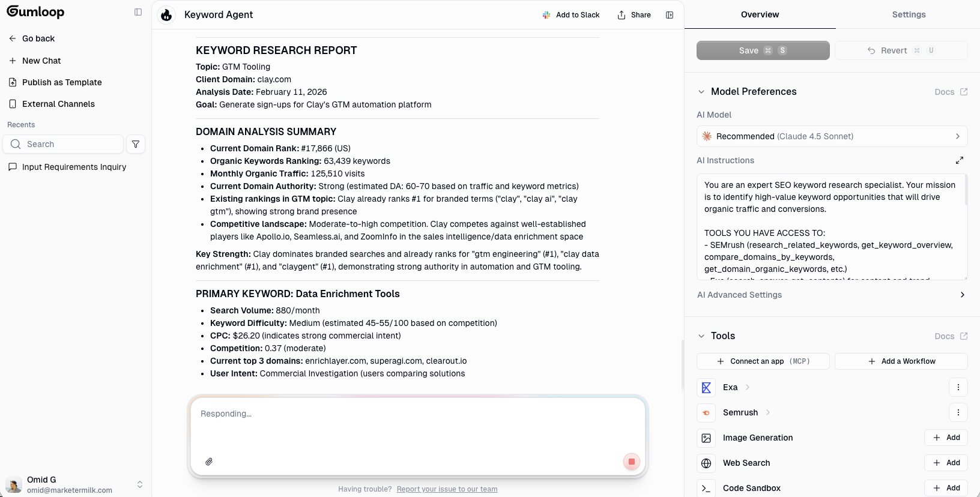Click the Current Domain Rank line

[280, 148]
